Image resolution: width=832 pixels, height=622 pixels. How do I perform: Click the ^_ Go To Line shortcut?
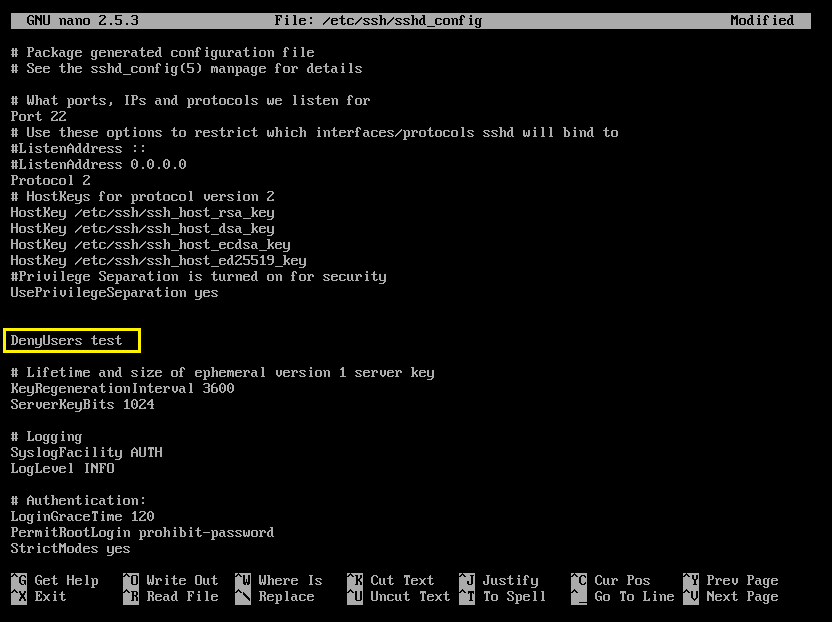[x=622, y=596]
